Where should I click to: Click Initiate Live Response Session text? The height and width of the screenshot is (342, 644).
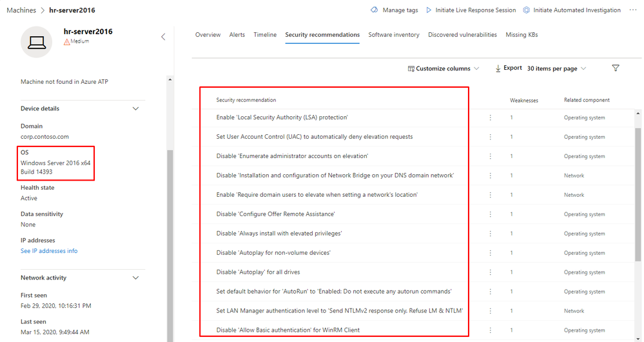[x=476, y=10]
